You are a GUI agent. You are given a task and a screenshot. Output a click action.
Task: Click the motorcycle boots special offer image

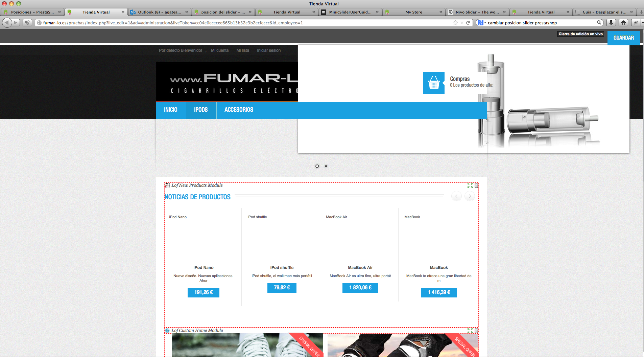403,345
